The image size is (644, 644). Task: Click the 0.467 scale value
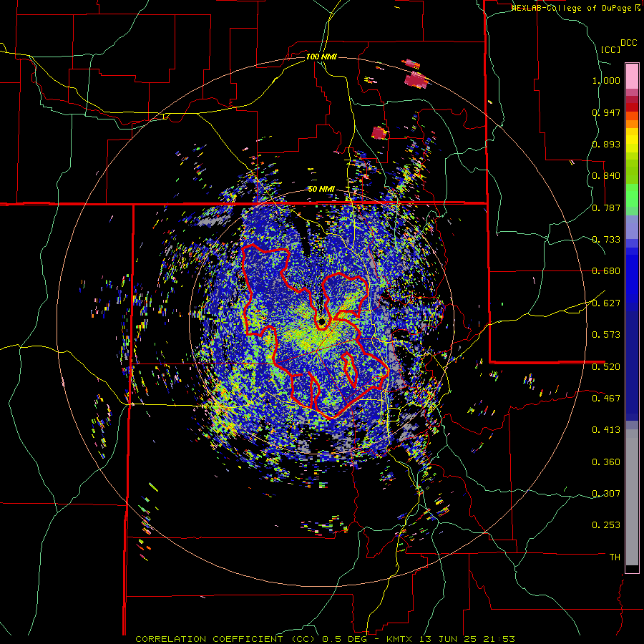coord(606,399)
